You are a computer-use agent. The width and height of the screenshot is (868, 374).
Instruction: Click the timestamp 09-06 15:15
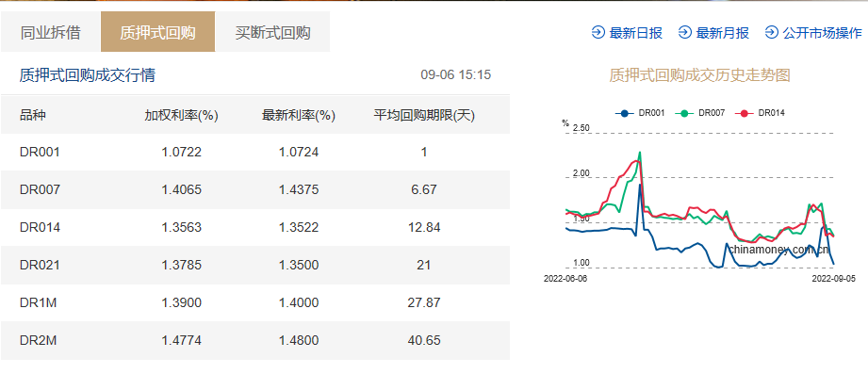(x=455, y=74)
